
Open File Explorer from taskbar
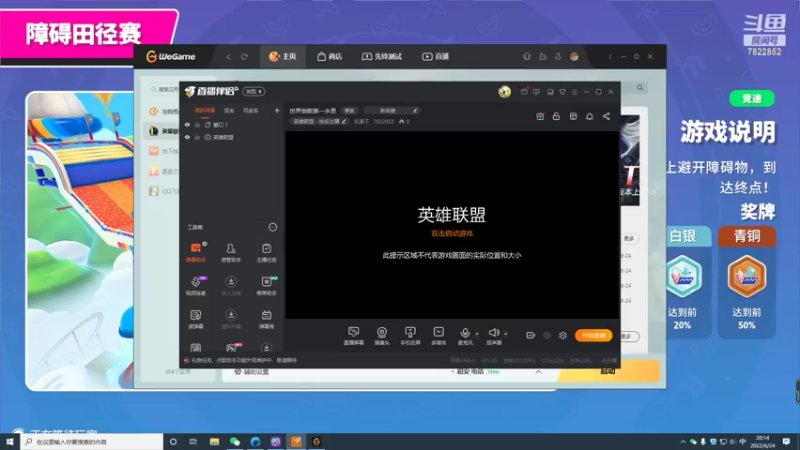pos(214,441)
